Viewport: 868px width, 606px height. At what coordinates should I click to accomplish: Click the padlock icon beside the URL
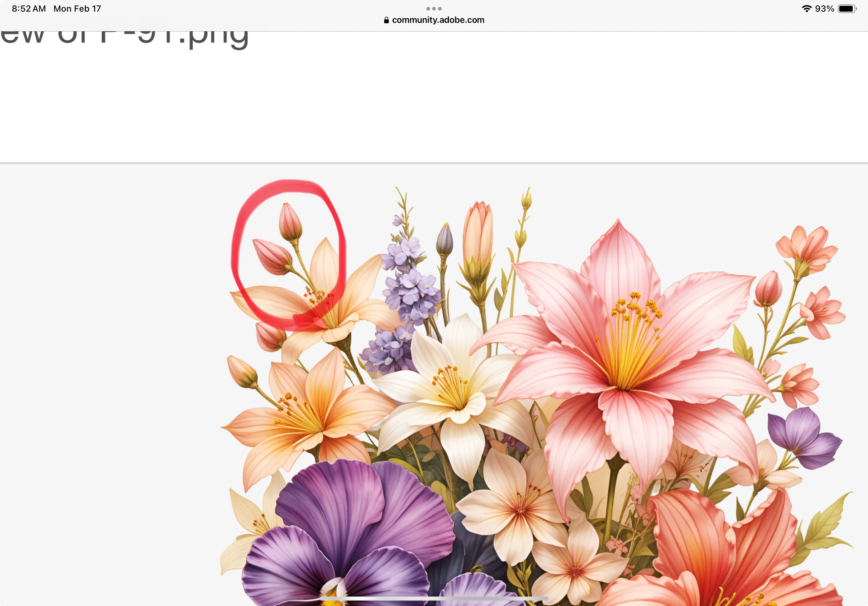tap(386, 20)
